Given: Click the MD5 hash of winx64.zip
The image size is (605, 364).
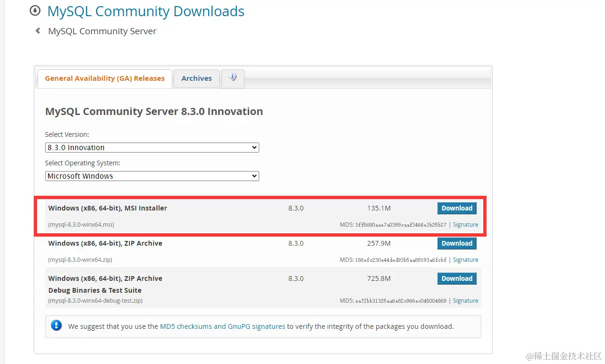Looking at the screenshot, I should coord(400,260).
